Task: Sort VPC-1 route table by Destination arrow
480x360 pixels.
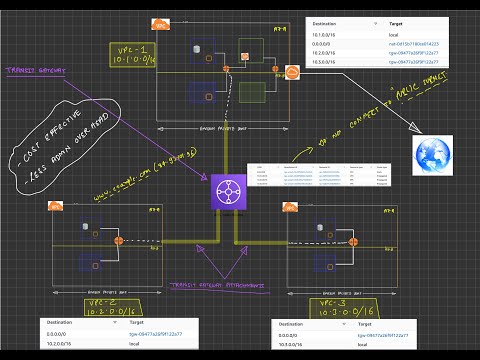Action: tap(376, 24)
